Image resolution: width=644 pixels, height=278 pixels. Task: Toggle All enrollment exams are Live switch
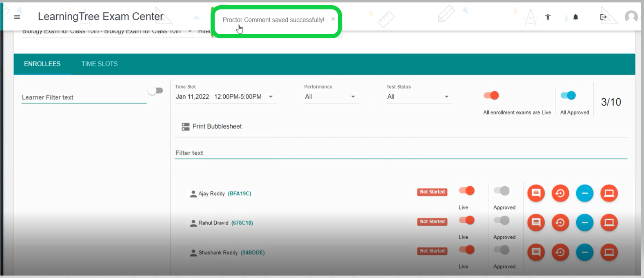pos(491,95)
